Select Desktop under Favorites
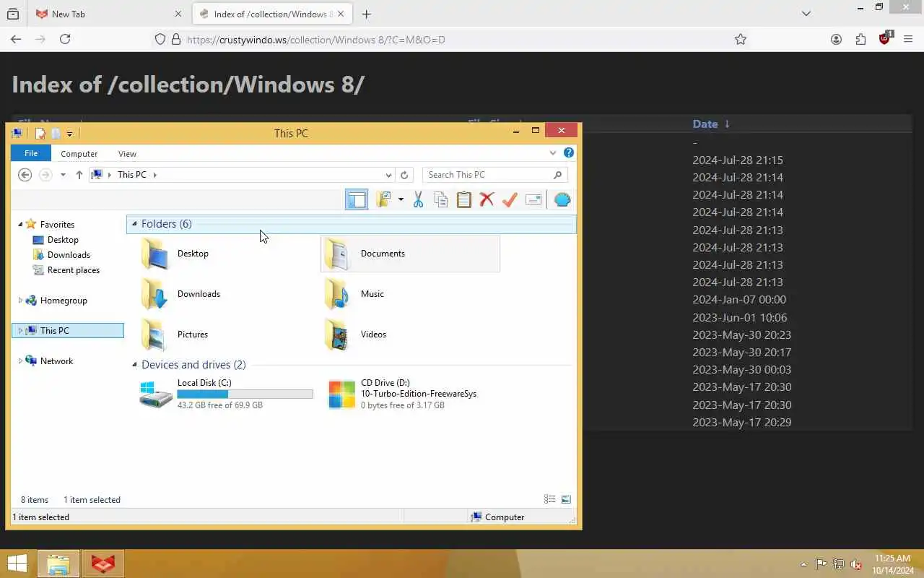 63,240
